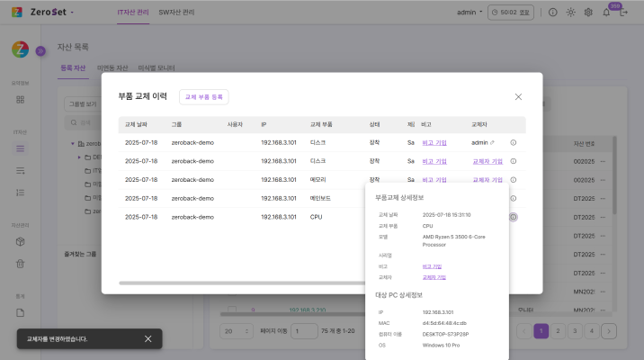
Task: Click the 비고 기입 link in the memory row
Action: tap(434, 179)
